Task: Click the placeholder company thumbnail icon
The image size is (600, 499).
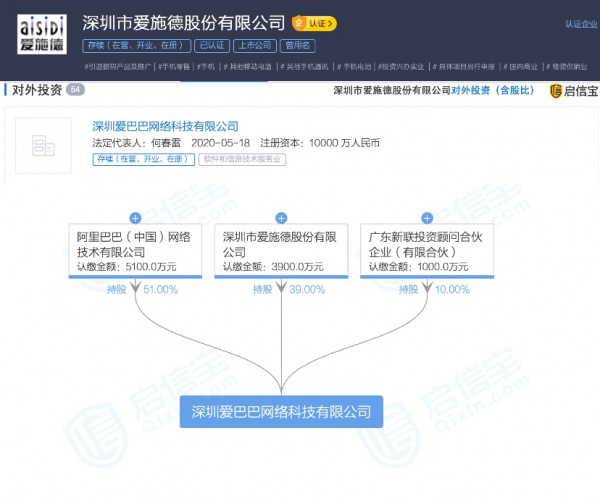Action: [x=43, y=145]
